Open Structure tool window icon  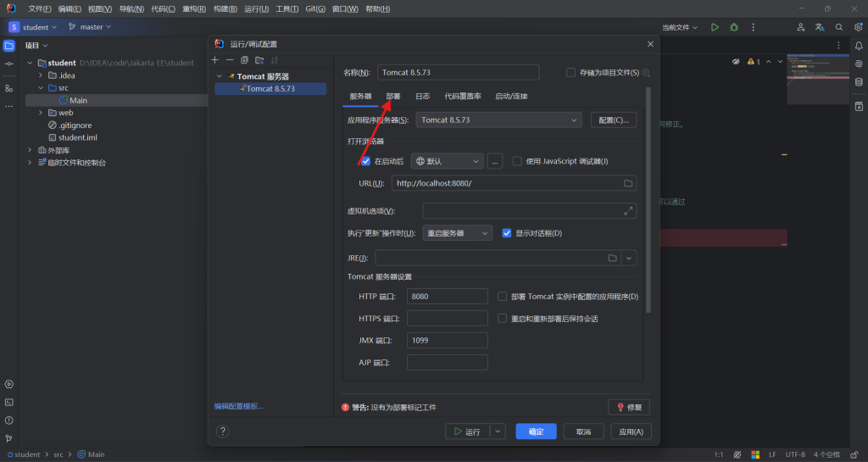point(8,88)
